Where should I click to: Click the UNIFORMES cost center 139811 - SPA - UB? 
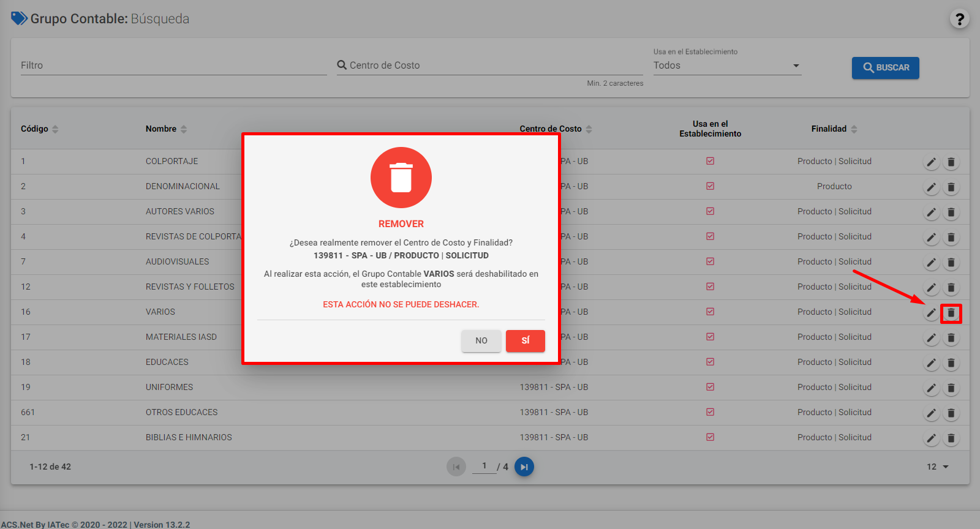(554, 387)
